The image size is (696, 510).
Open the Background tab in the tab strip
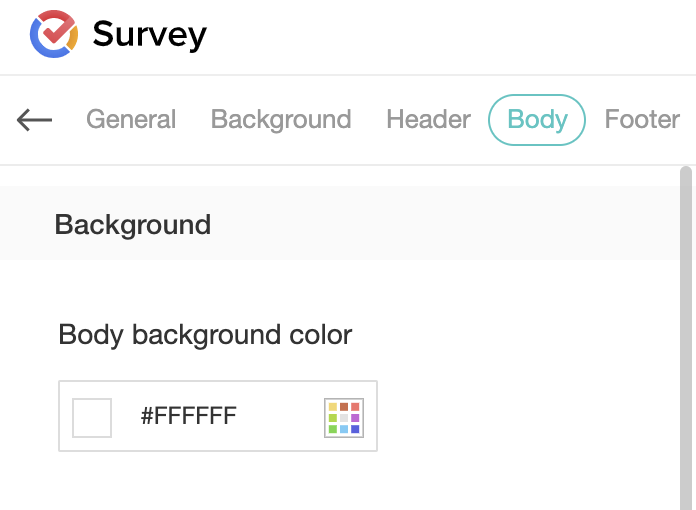tap(281, 120)
